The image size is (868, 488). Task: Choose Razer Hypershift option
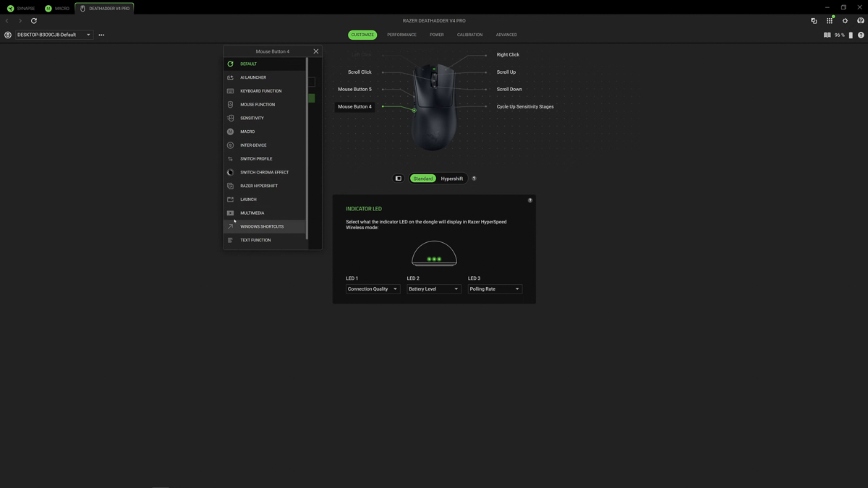point(265,186)
